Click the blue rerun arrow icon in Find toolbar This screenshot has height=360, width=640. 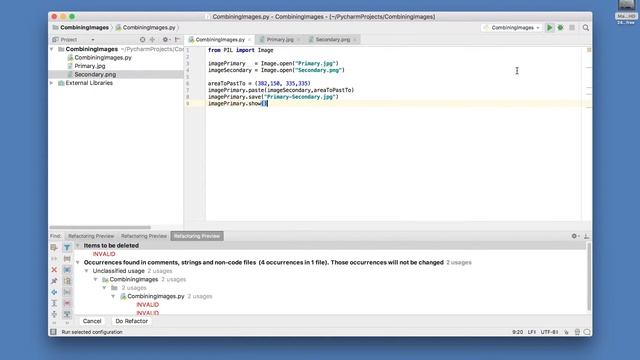coord(54,292)
